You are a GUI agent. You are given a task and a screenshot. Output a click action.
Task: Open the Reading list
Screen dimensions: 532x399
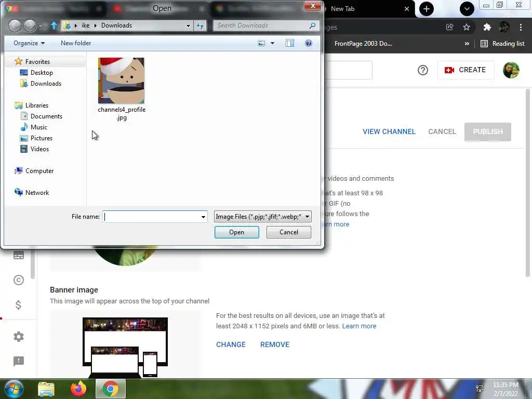502,44
